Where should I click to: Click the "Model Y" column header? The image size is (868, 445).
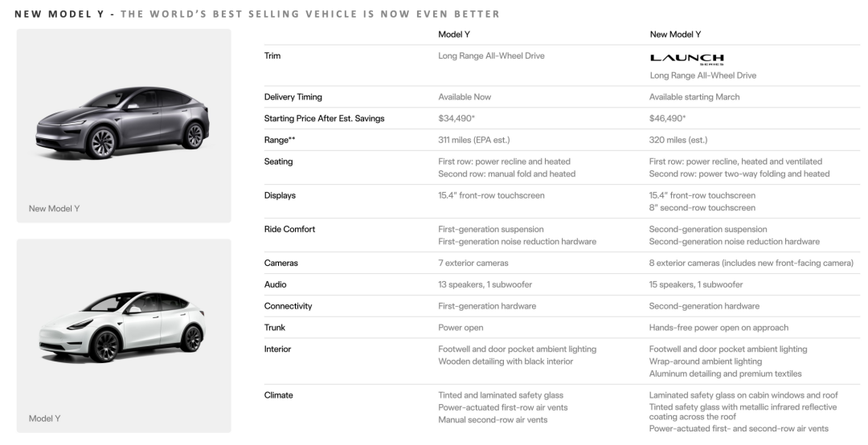(x=455, y=35)
